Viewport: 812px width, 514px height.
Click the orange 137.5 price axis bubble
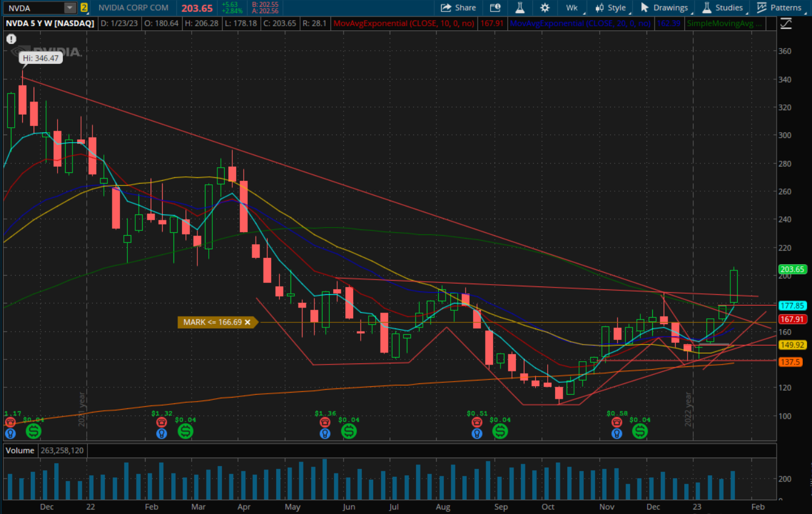pyautogui.click(x=790, y=362)
